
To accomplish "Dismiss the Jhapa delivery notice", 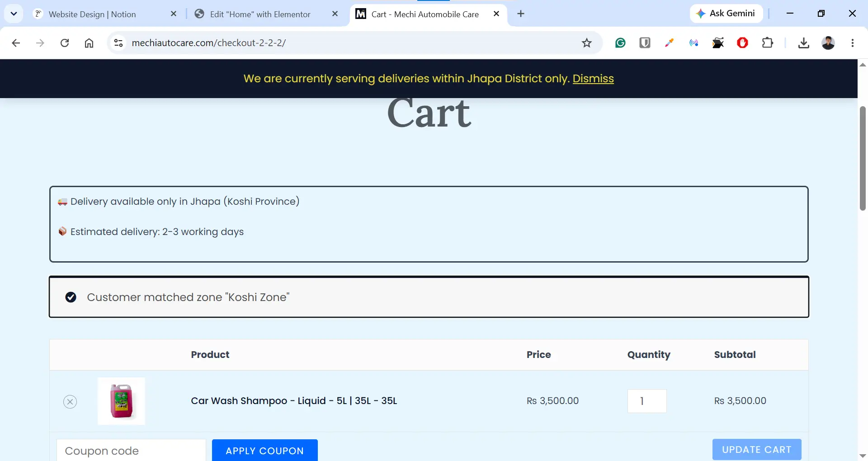I will tap(593, 79).
